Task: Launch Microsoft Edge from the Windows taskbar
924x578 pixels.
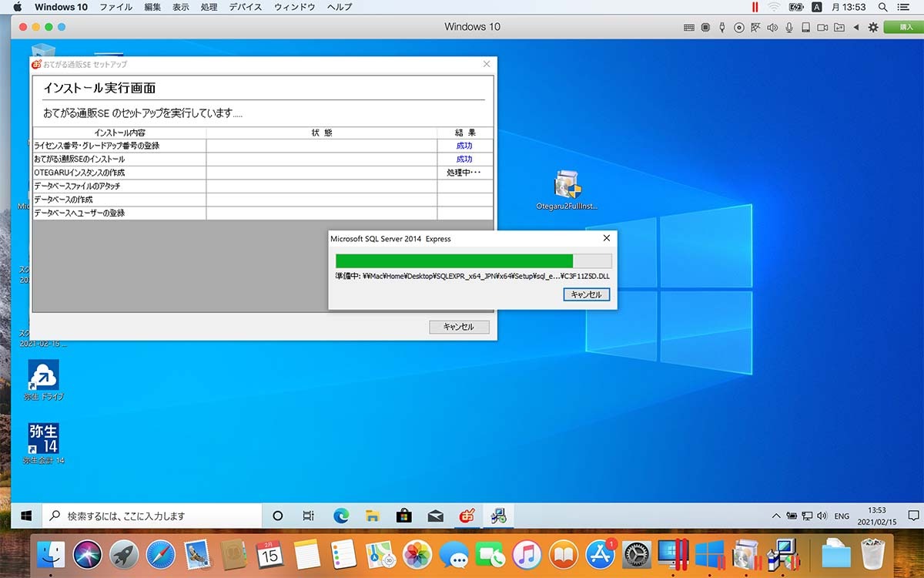Action: point(341,516)
